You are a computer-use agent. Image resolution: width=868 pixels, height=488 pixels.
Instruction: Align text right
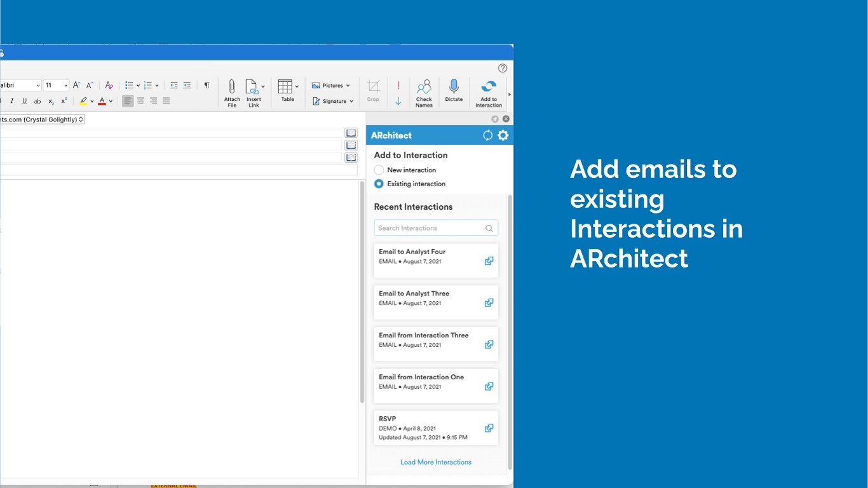tap(153, 101)
